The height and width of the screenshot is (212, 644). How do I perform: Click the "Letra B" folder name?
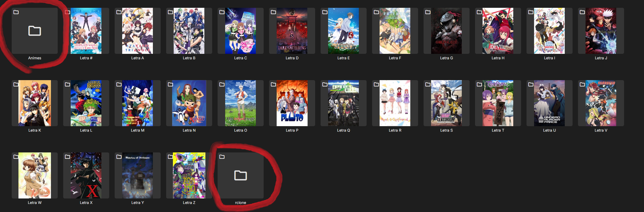pyautogui.click(x=189, y=58)
